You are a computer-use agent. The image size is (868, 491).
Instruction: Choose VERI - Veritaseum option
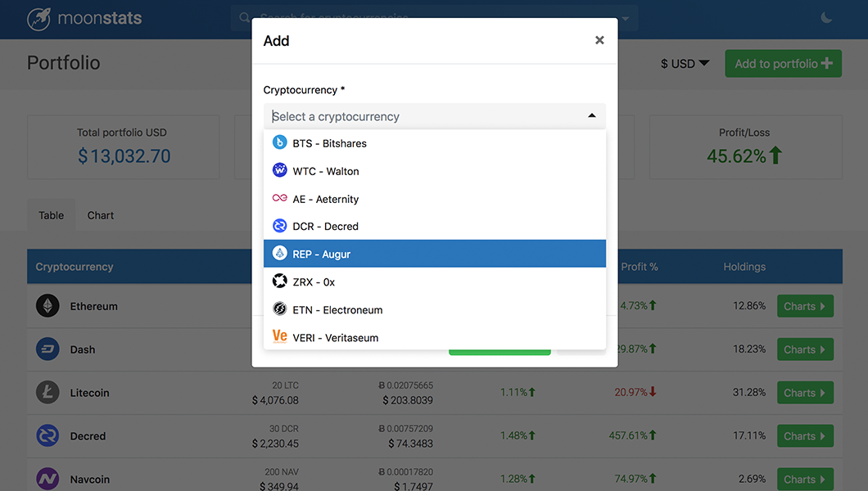435,337
